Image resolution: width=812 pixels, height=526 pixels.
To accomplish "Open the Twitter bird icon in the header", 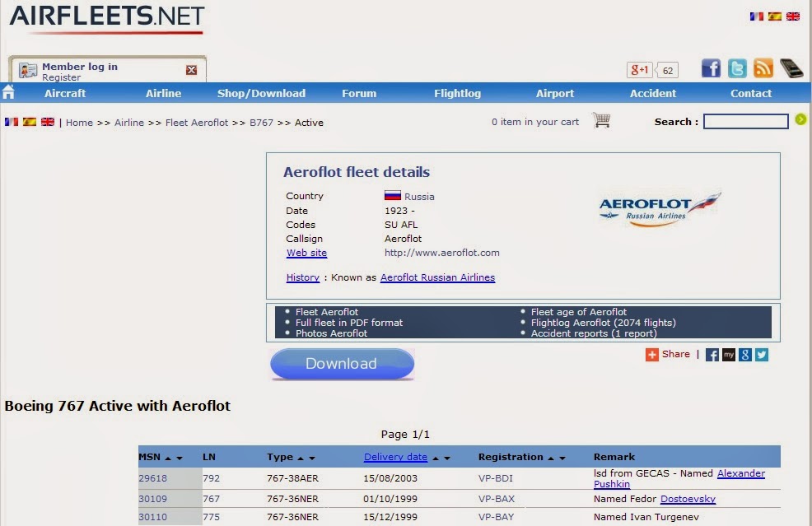I will (x=737, y=68).
